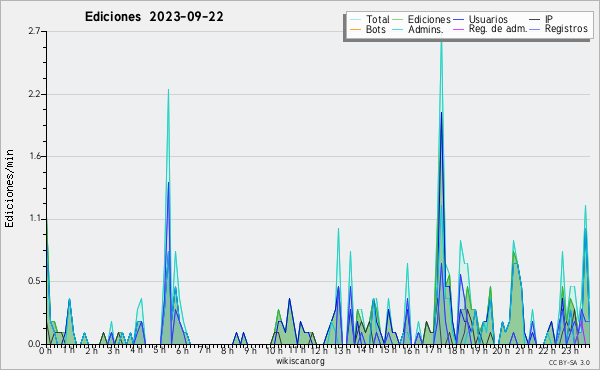Click the "9 h" x-axis label
This screenshot has height=370, width=600.
pyautogui.click(x=250, y=350)
